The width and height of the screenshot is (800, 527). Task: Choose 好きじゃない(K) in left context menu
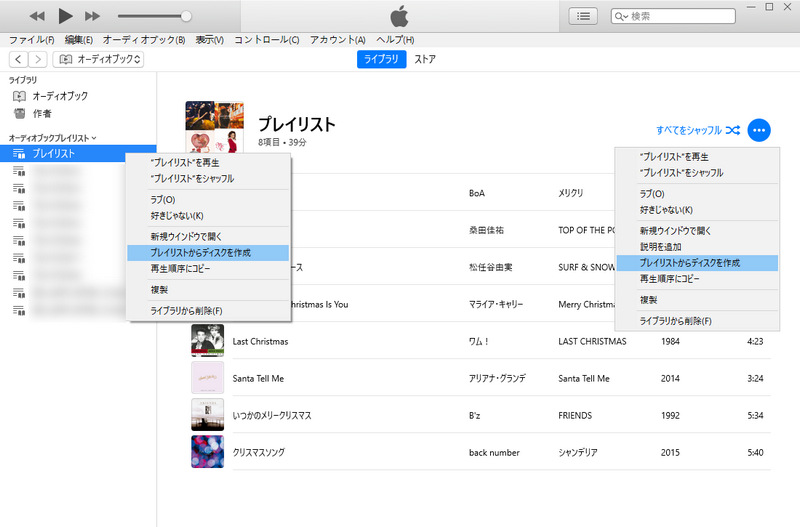pos(208,216)
